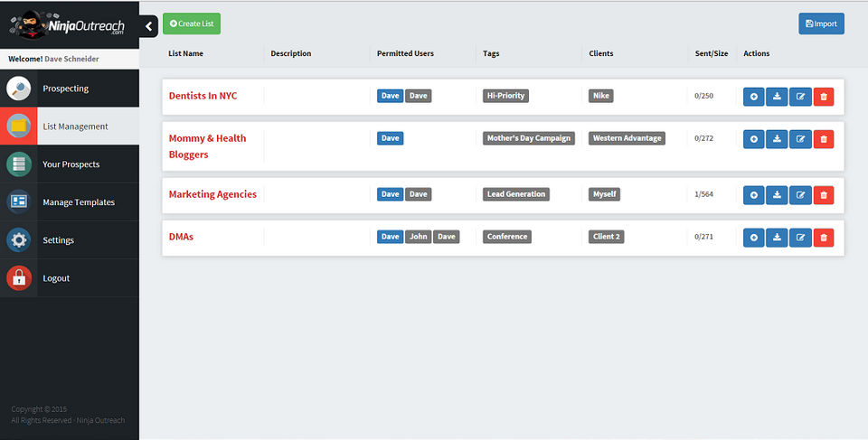This screenshot has height=440, width=868.
Task: Click the 0/271 sent/size value
Action: (703, 237)
